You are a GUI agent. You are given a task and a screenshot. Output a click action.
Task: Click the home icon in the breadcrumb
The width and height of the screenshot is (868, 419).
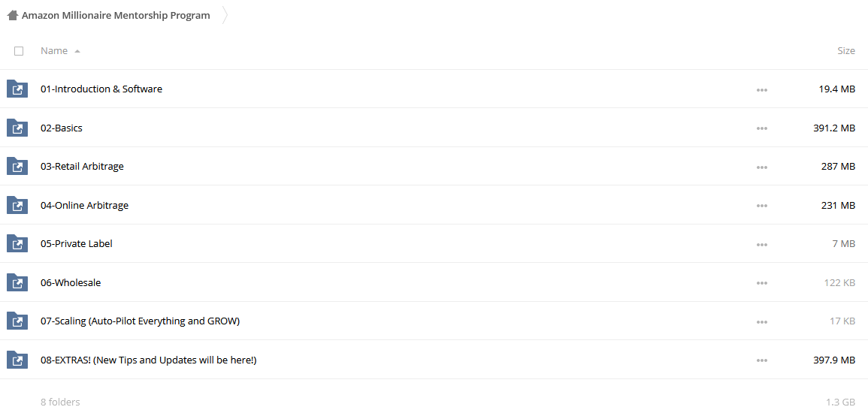point(12,15)
